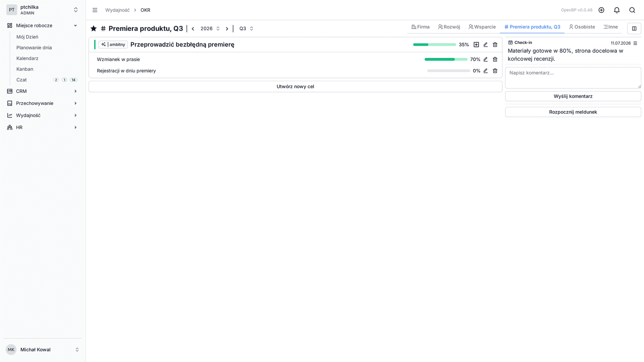Screen dimensions: 644x362
Task: Open Czat page
Action: 22,80
